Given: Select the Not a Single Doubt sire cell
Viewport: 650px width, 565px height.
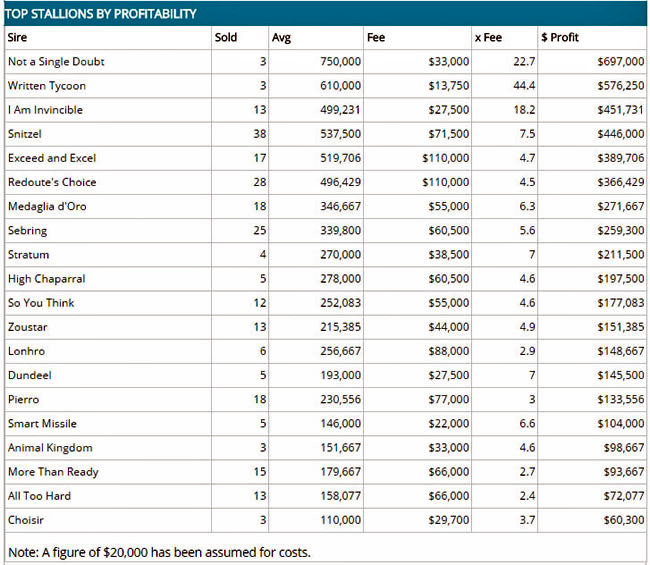Looking at the screenshot, I should pyautogui.click(x=56, y=62).
